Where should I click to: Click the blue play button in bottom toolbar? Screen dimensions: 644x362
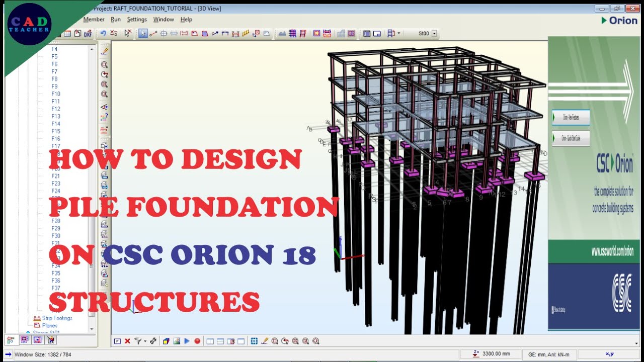click(x=187, y=341)
